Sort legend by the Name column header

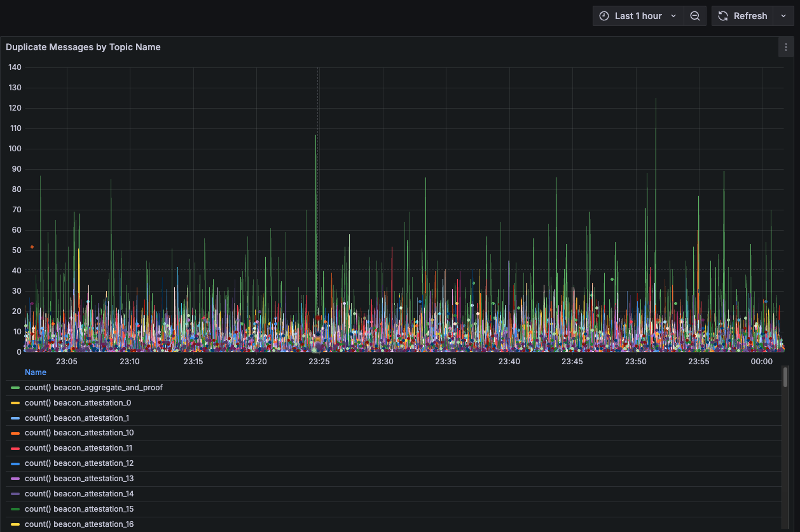[x=36, y=372]
